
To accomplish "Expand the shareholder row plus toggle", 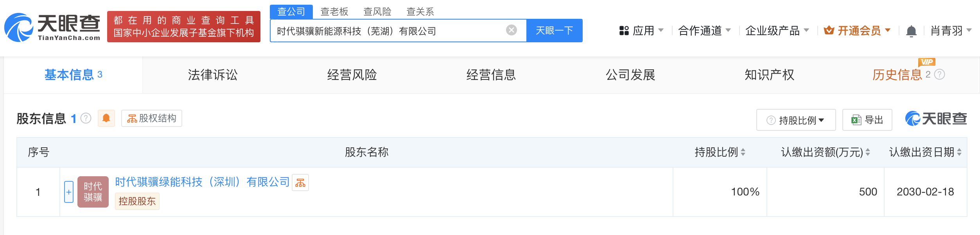I will (69, 192).
